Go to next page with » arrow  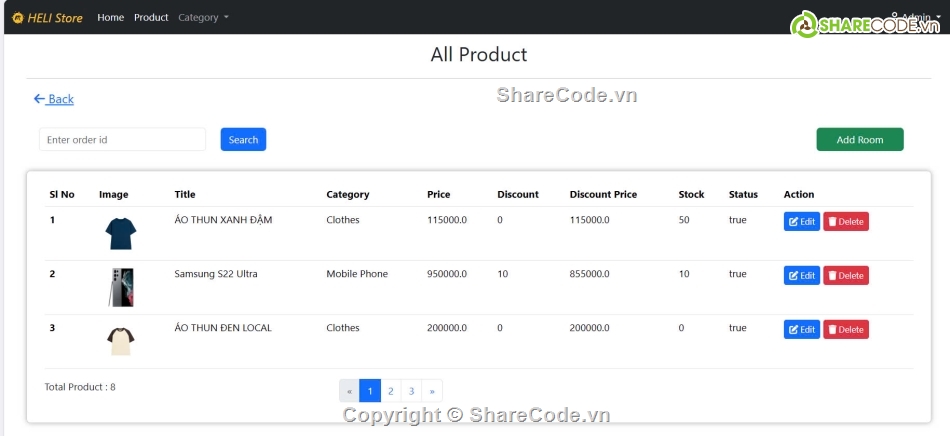pos(432,391)
